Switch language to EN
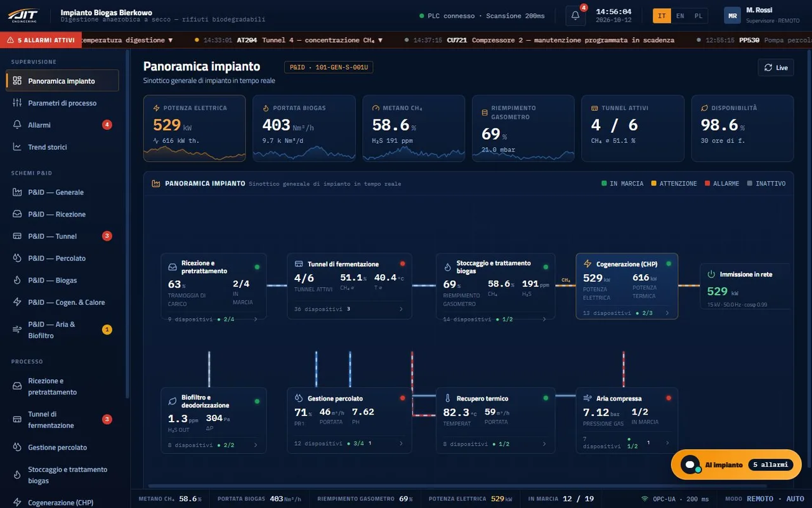Viewport: 812px width, 508px height. coord(680,16)
